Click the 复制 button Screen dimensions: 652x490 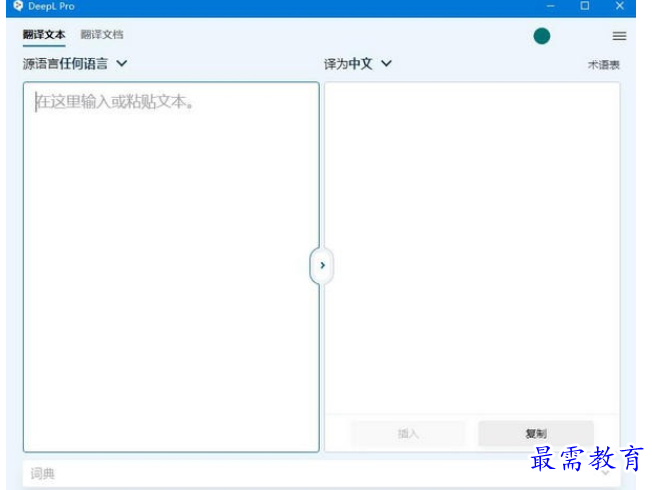tap(536, 433)
